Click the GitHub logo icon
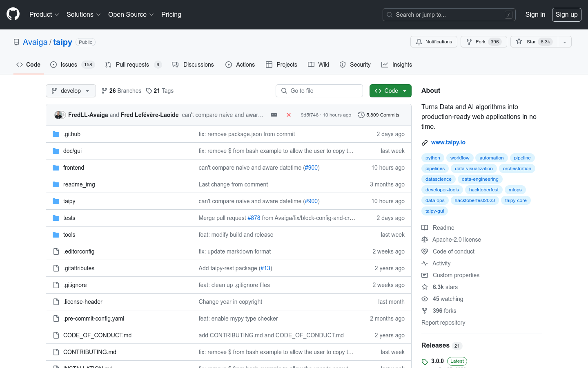This screenshot has height=368, width=588. click(x=13, y=14)
